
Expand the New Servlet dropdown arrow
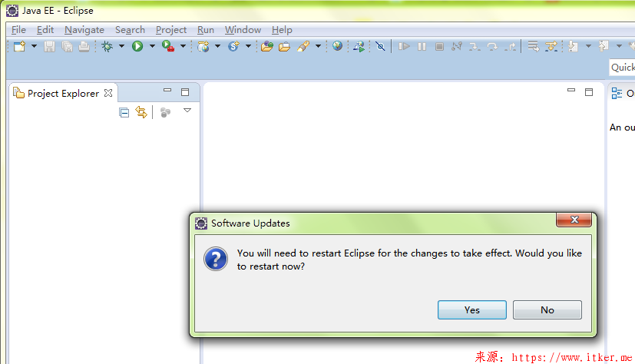click(248, 46)
